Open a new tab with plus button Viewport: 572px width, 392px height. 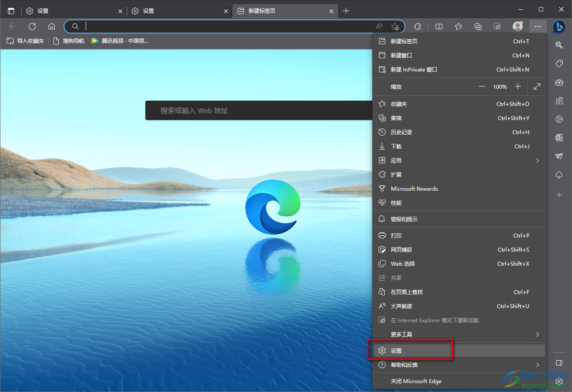click(346, 11)
